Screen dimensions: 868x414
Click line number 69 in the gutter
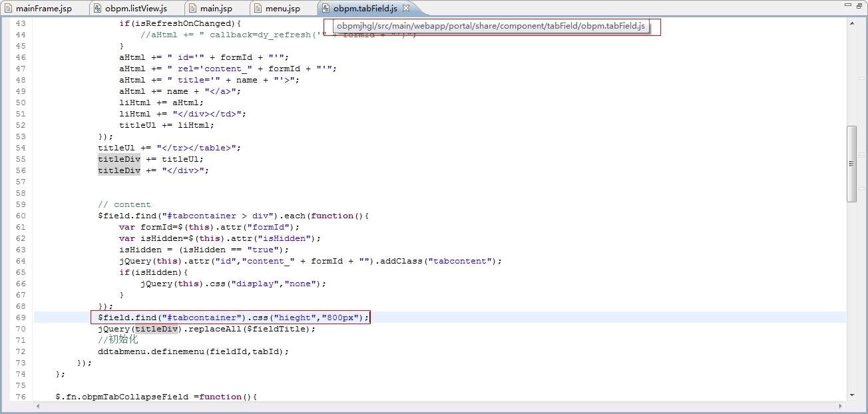(x=20, y=317)
